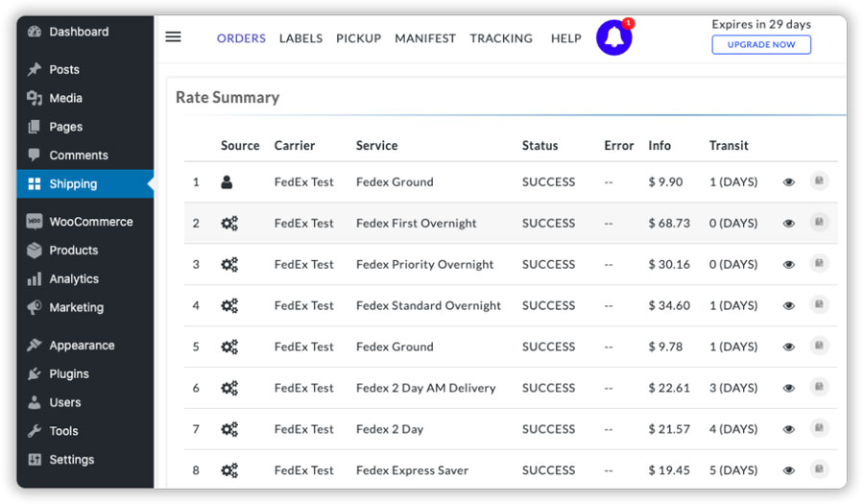The height and width of the screenshot is (504, 864).
Task: View details eye icon for row 5 Fedex Ground
Action: click(789, 347)
